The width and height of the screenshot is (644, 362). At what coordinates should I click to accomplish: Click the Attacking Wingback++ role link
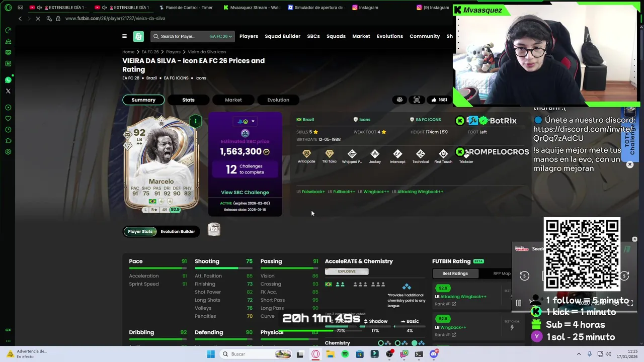[x=420, y=192]
